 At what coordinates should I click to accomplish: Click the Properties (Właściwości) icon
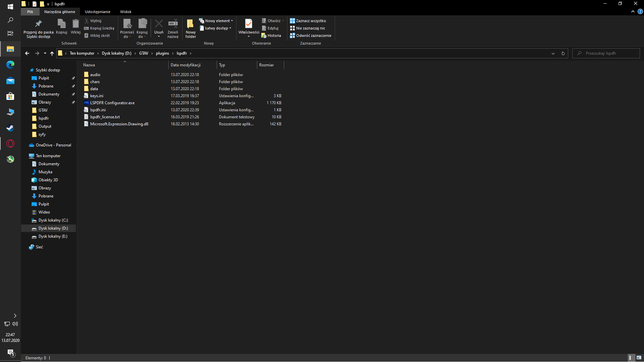[x=249, y=24]
